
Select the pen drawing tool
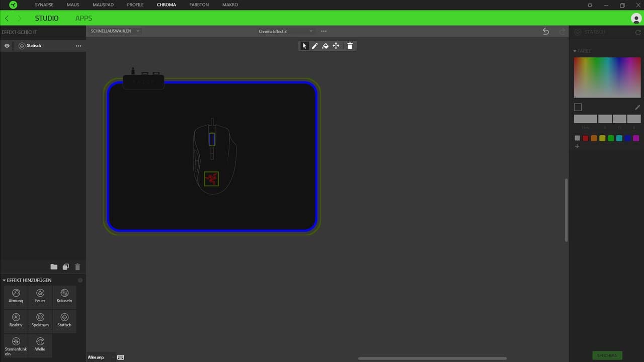point(314,46)
